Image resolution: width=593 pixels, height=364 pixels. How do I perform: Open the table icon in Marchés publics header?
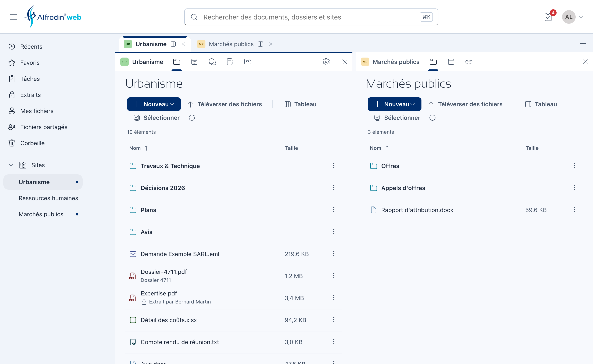pyautogui.click(x=451, y=62)
